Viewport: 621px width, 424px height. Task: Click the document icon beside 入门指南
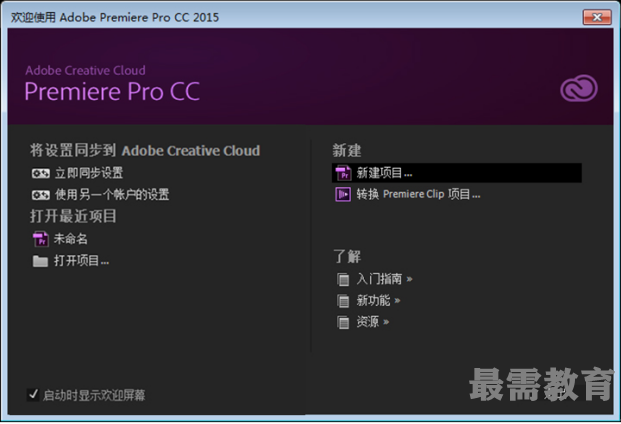pos(343,279)
